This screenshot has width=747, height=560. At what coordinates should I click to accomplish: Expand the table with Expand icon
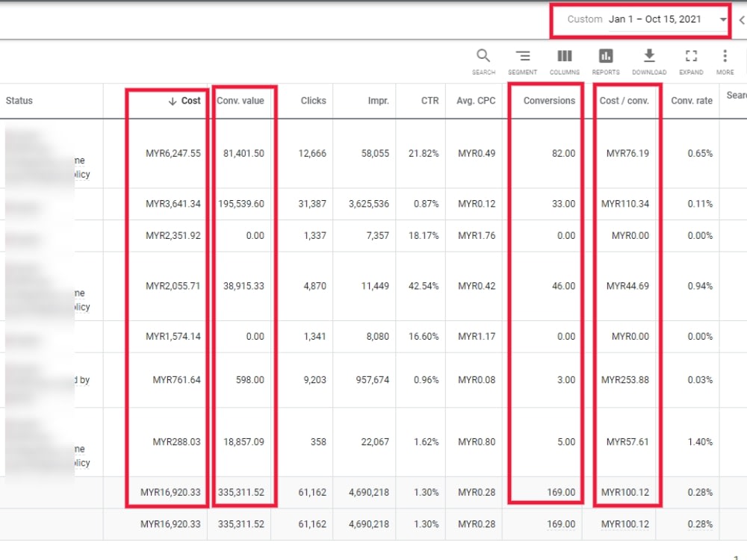[691, 56]
